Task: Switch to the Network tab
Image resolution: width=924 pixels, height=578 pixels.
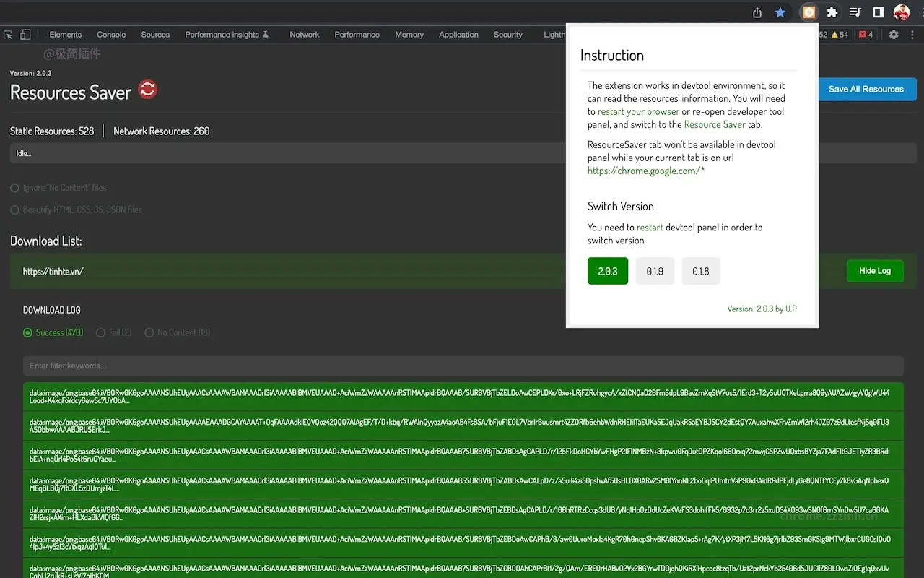Action: click(304, 35)
